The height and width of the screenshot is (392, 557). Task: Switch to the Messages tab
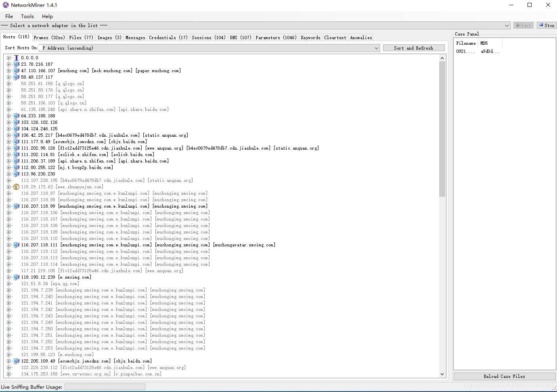[x=135, y=38]
